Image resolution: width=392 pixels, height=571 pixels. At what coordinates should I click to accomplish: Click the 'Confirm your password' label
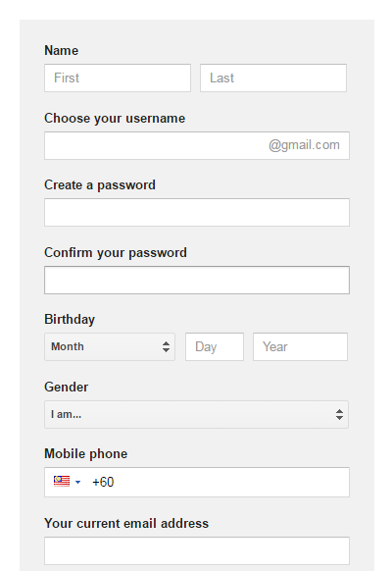116,253
